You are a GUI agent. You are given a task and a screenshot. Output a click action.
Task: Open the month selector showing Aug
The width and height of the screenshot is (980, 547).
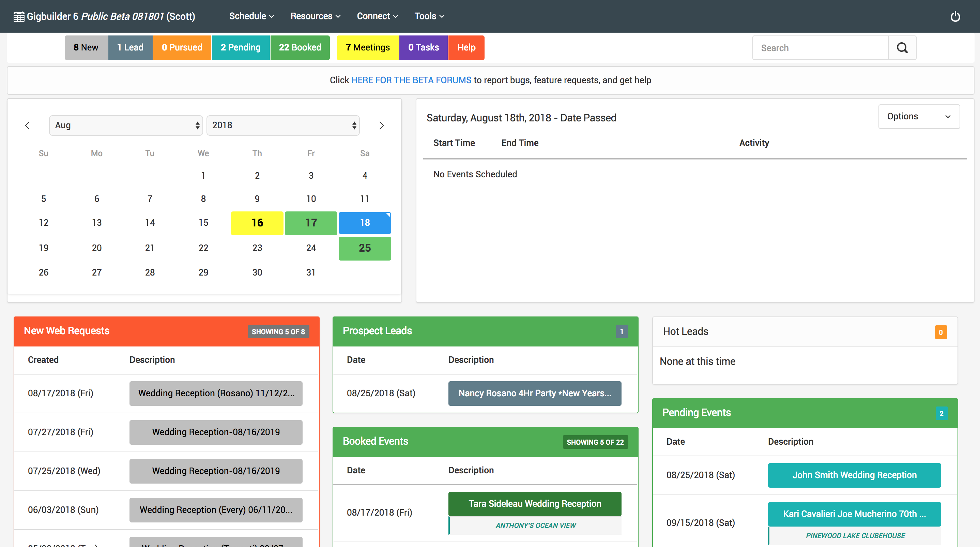(126, 125)
